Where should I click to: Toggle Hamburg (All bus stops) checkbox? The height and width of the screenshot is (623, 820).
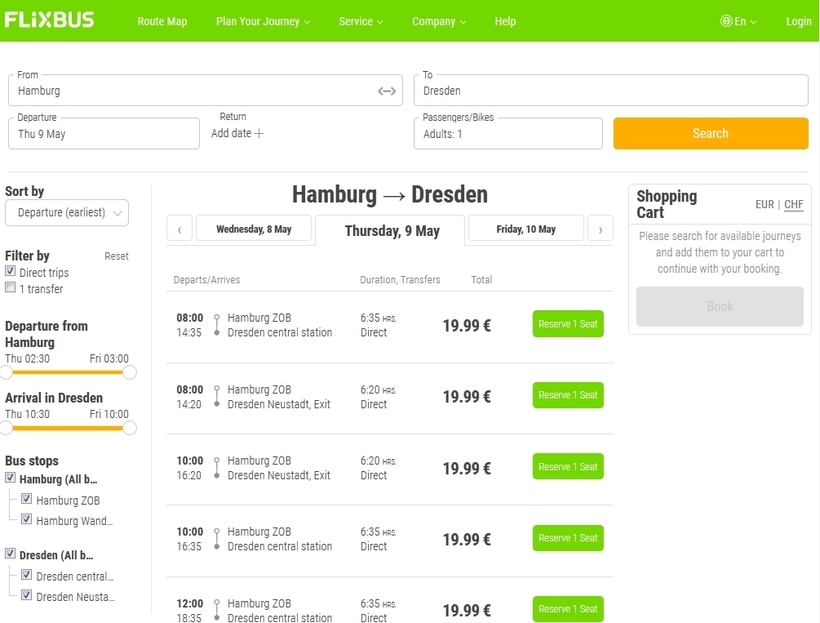tap(10, 478)
